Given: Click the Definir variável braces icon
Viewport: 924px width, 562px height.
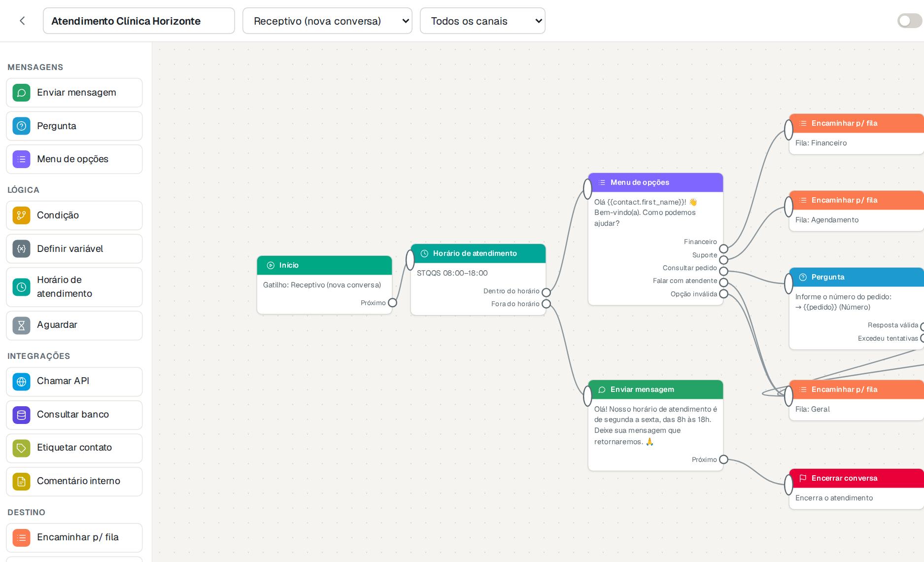Looking at the screenshot, I should 21,249.
